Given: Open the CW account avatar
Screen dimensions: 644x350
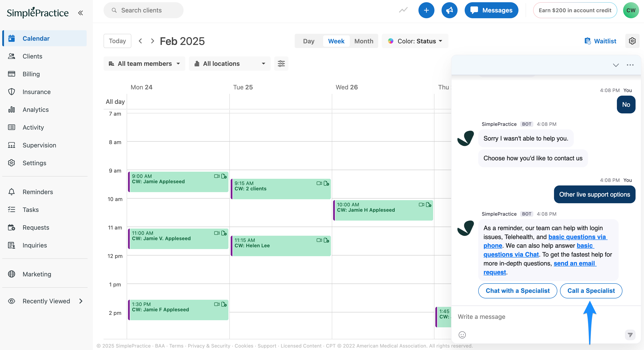Looking at the screenshot, I should [631, 10].
